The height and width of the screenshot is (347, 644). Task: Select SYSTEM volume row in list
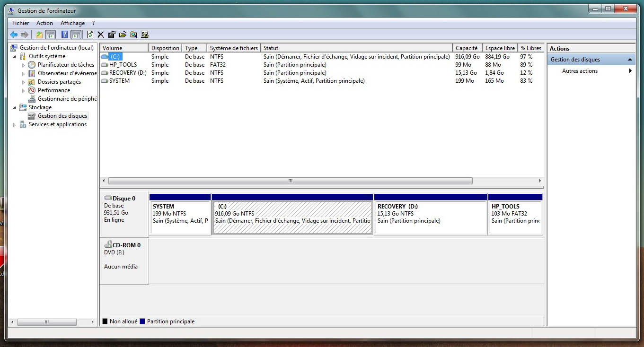coord(321,81)
